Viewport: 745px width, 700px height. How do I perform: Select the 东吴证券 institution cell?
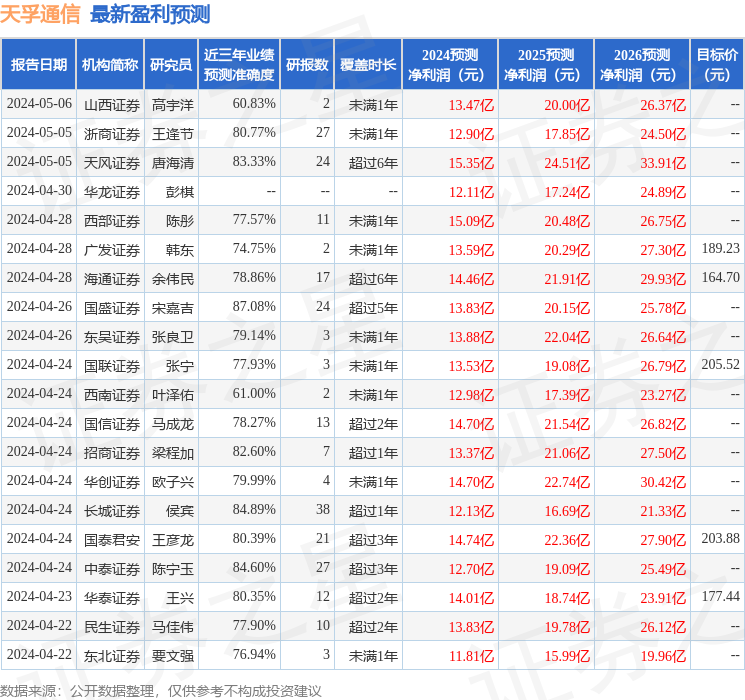(x=112, y=337)
